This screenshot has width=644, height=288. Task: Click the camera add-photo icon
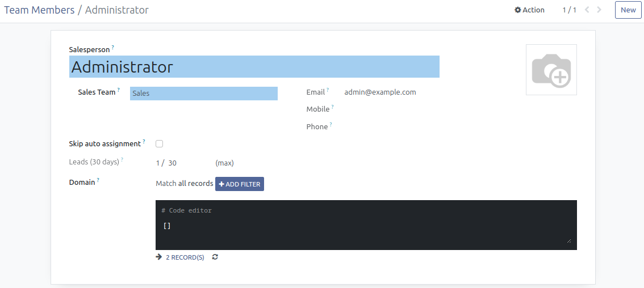(551, 70)
